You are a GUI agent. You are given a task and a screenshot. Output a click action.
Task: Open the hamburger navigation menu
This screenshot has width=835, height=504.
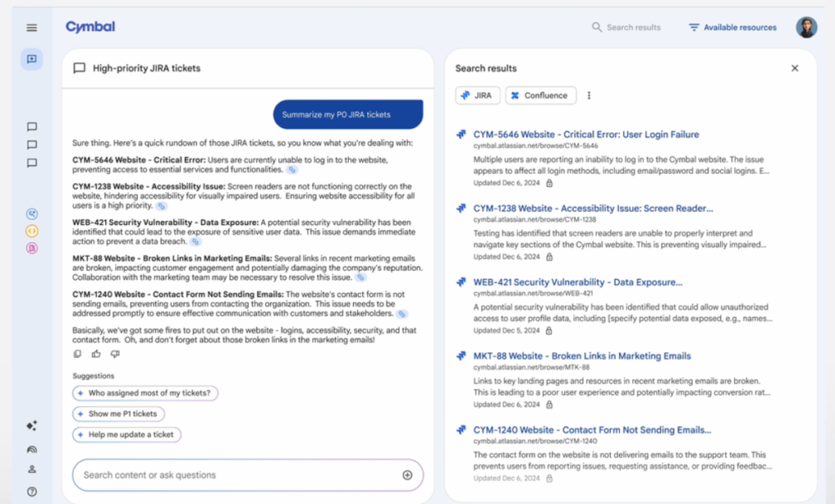32,28
